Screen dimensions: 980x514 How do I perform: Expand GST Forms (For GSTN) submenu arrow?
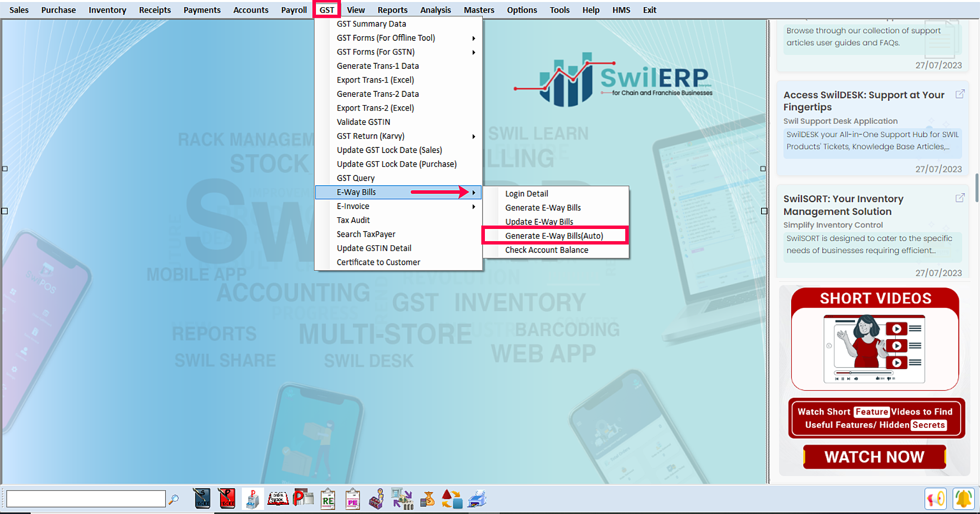tap(474, 52)
